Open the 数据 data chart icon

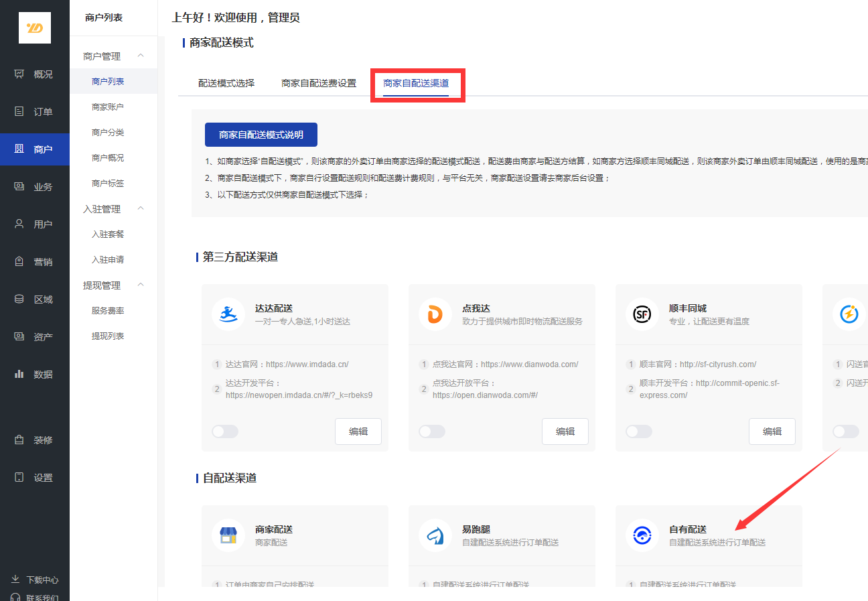[19, 374]
